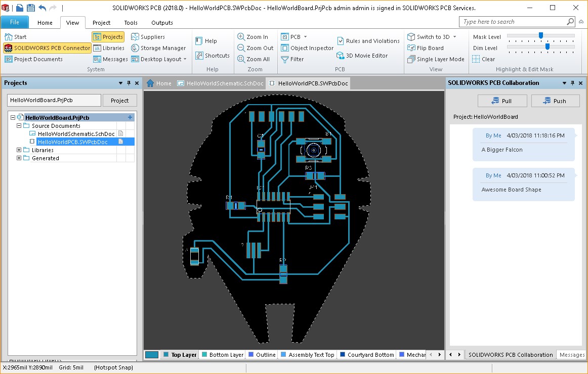Click the Project button in Projects panel
This screenshot has height=374, width=588.
(119, 101)
